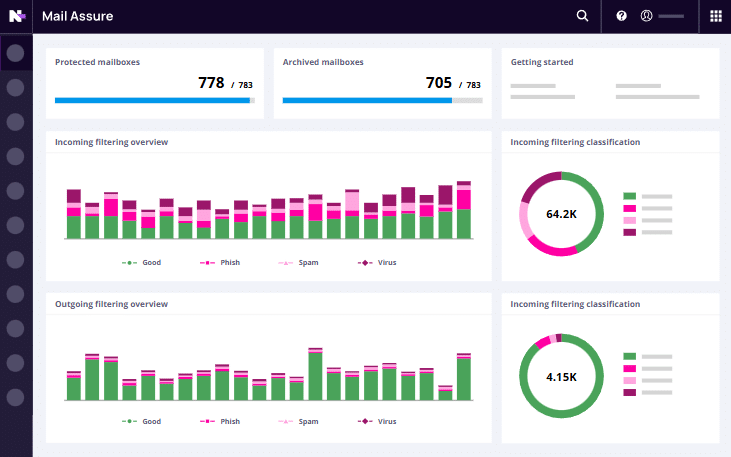Image resolution: width=731 pixels, height=457 pixels.
Task: Open the Getting started card heading
Action: tap(542, 62)
